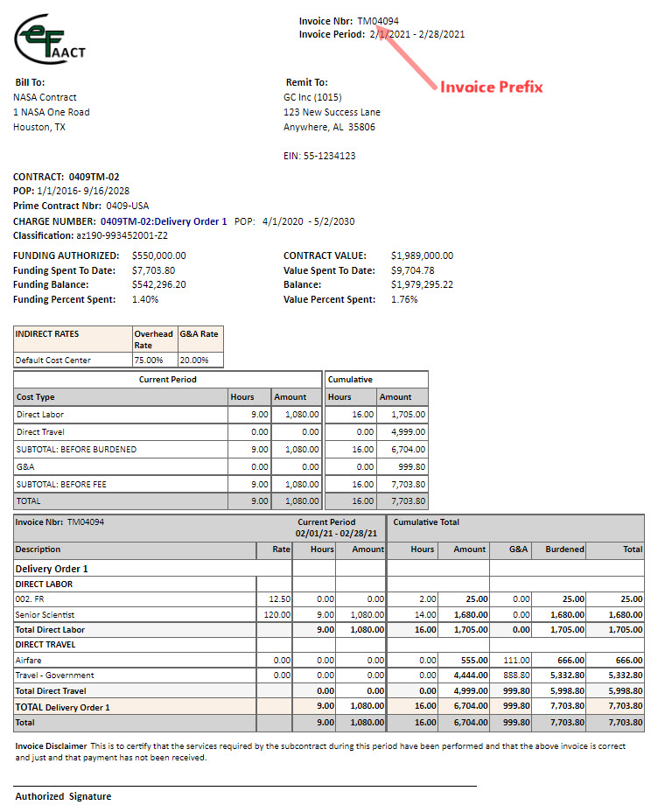Select the 75.00% overhead rate cell
Viewport: 658px width, 812px height.
click(147, 360)
